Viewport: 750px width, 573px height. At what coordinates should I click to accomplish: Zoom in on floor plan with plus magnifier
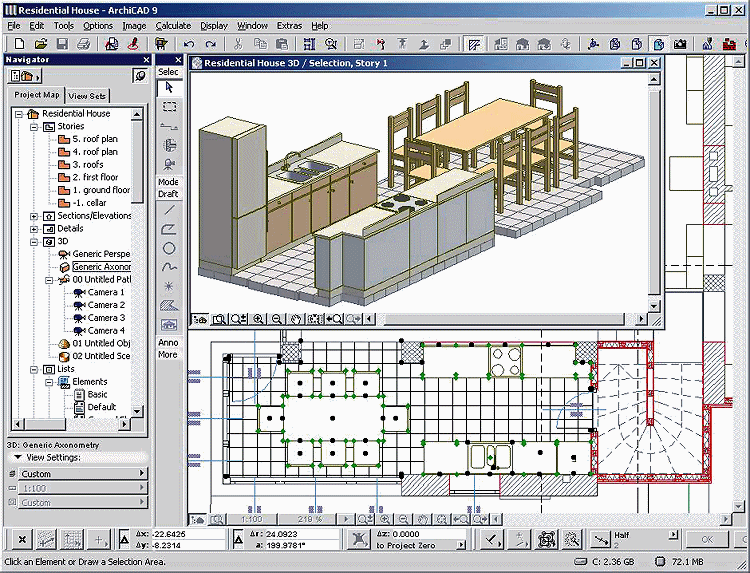tap(385, 519)
